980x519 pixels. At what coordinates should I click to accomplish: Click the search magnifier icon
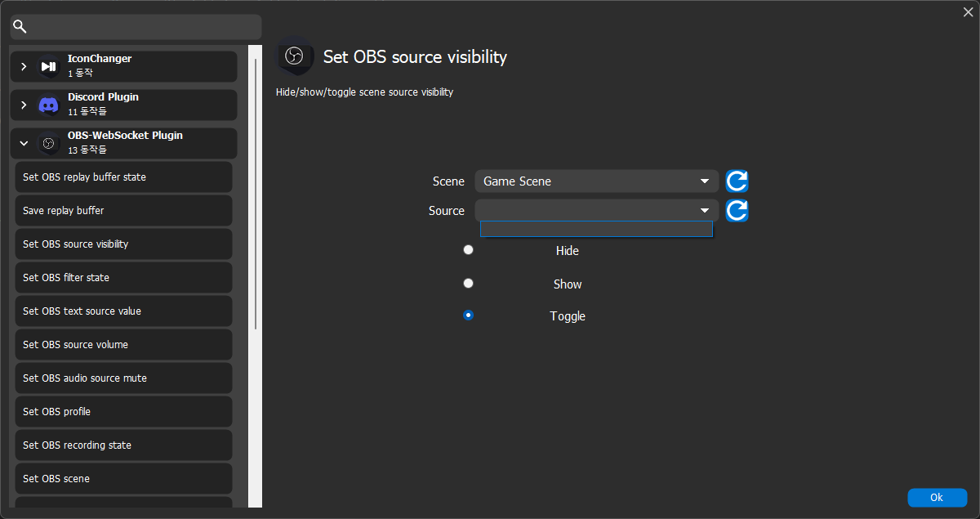(x=20, y=26)
